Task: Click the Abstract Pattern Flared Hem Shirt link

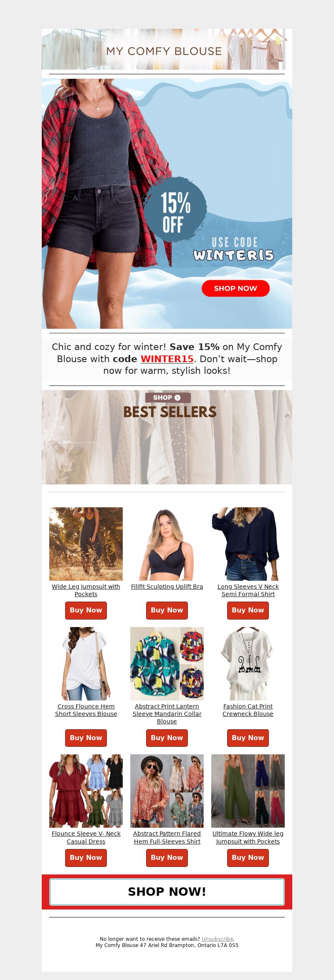Action: pyautogui.click(x=167, y=837)
